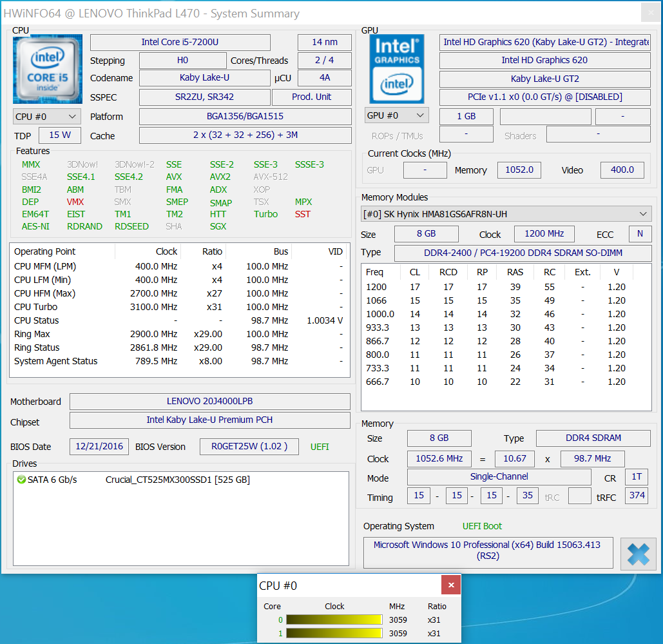This screenshot has height=644, width=663.
Task: Click the Single-Channel mode field
Action: [x=499, y=477]
